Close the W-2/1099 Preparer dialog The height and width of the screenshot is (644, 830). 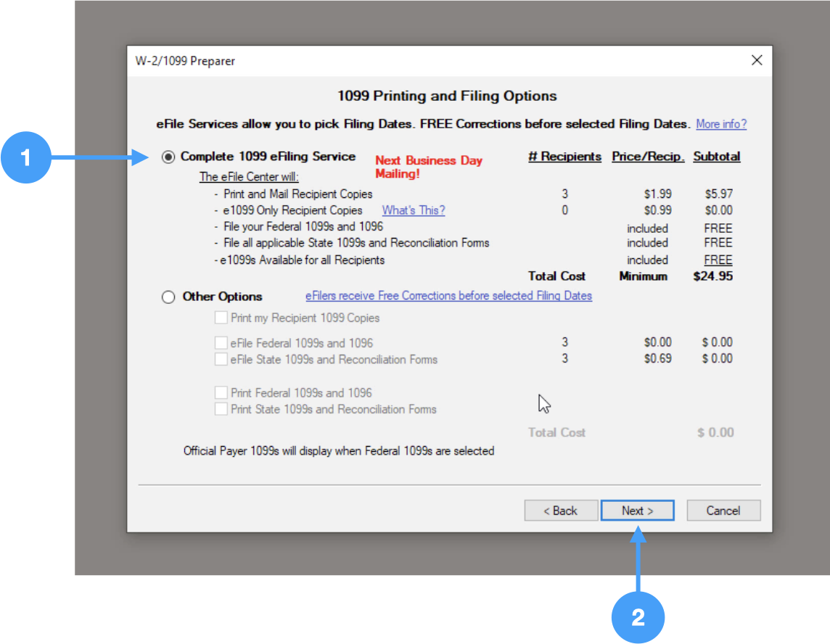[756, 60]
